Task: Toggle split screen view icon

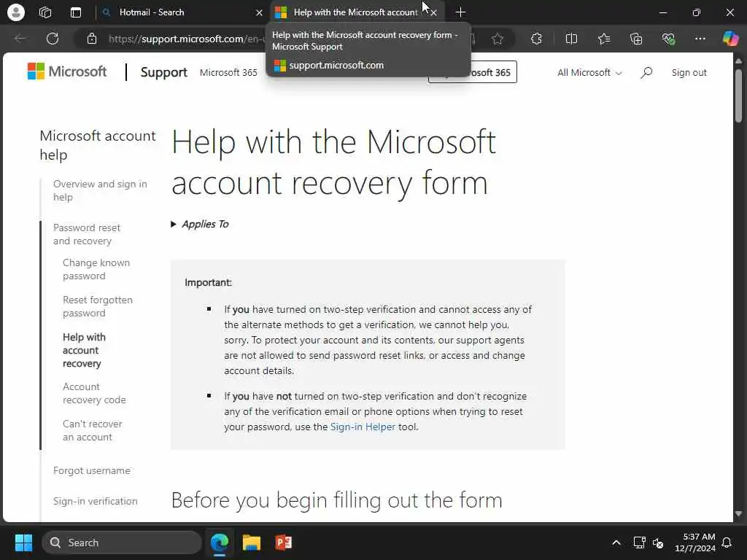Action: (571, 39)
